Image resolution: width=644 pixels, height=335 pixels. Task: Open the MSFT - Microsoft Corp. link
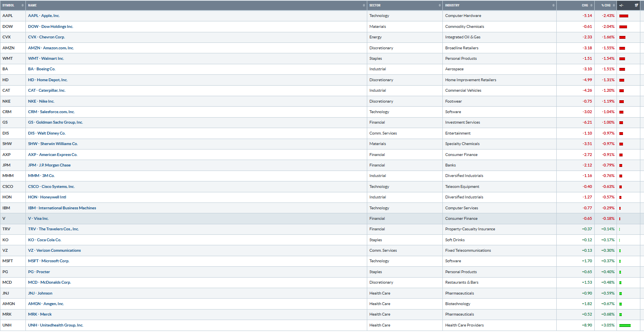point(48,261)
